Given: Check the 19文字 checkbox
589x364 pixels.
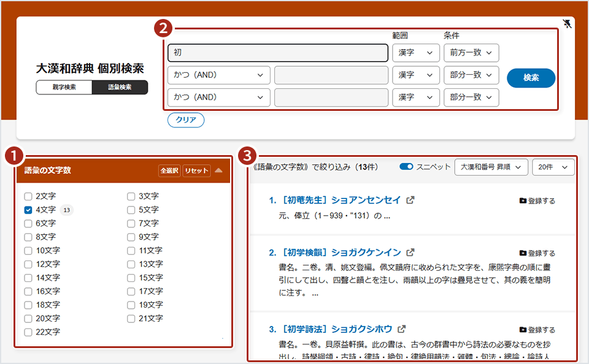Looking at the screenshot, I should pos(131,305).
